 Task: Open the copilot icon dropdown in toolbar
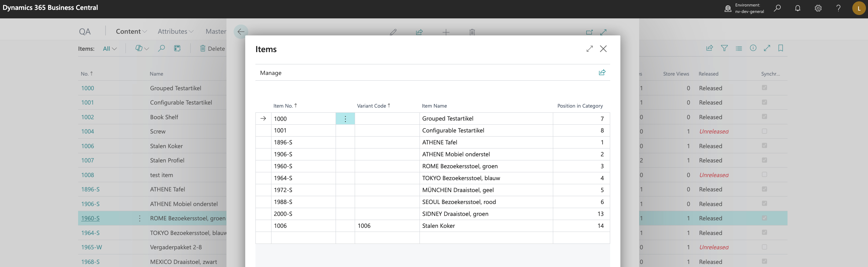(x=142, y=48)
